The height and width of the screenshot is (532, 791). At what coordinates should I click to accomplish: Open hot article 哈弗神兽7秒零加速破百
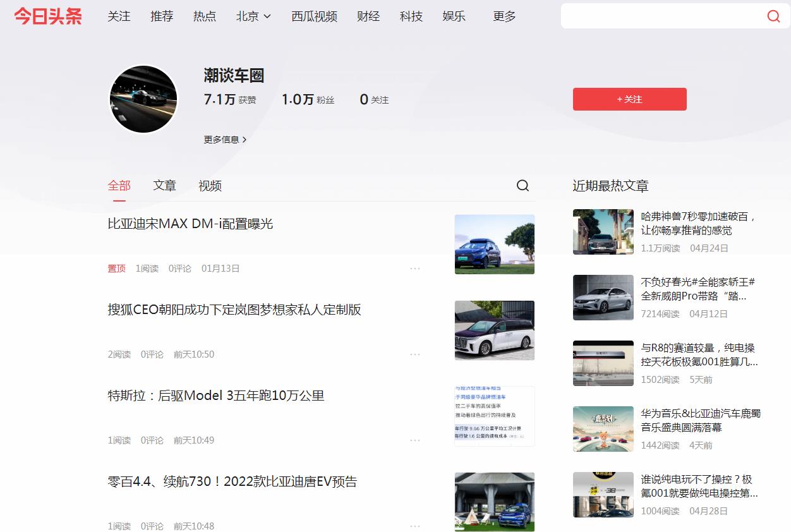coord(699,224)
